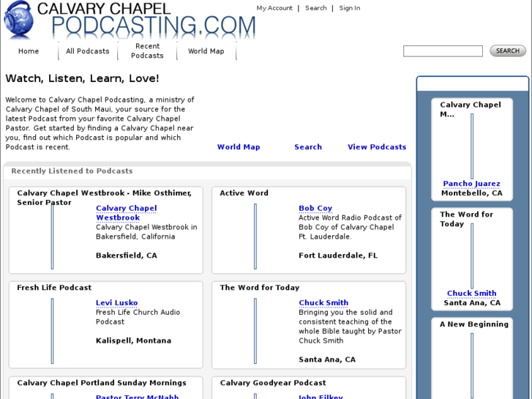Click the Kalispell, Montana location text
Screen dimensions: 532x399
coord(133,340)
